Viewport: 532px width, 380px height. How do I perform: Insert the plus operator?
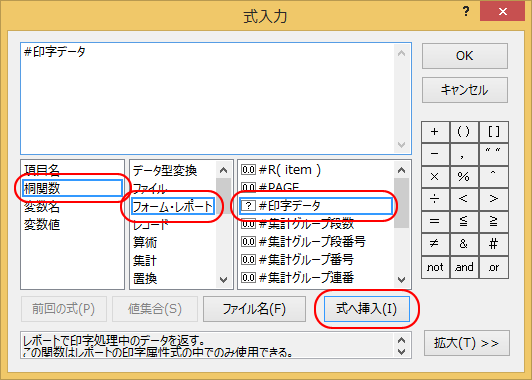[435, 132]
